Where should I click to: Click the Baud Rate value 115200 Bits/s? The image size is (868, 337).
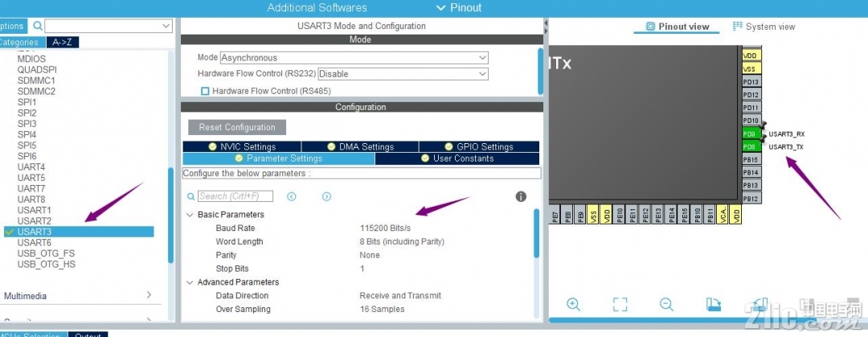385,228
